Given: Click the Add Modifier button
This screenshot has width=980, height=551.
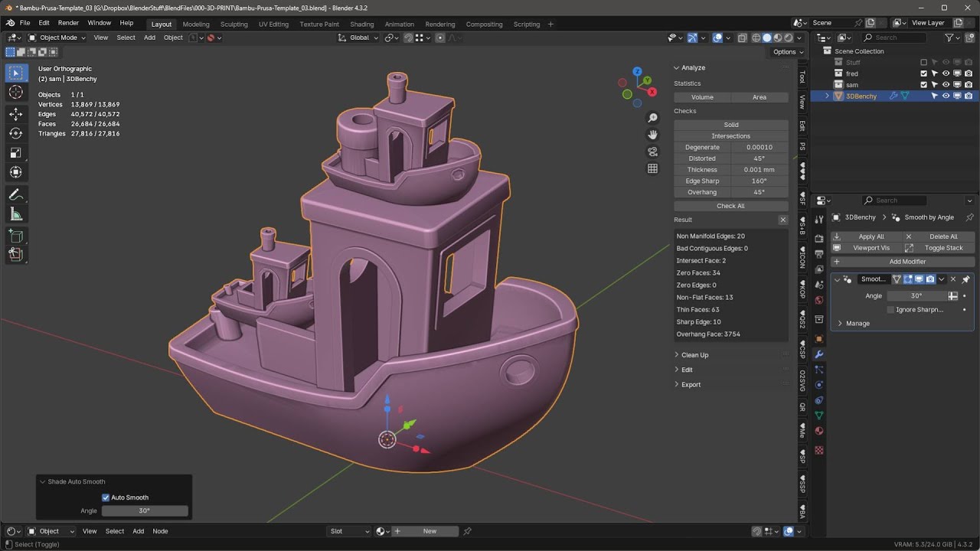Looking at the screenshot, I should click(903, 262).
